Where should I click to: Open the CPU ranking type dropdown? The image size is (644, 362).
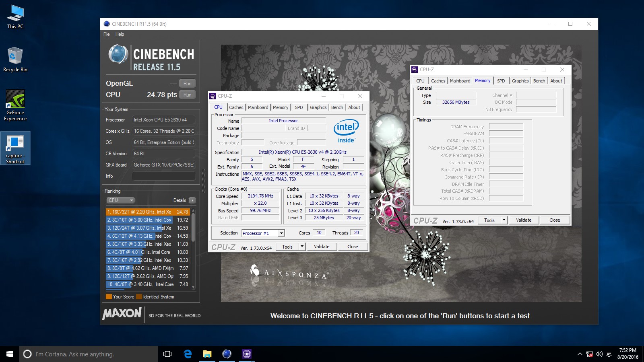(120, 200)
